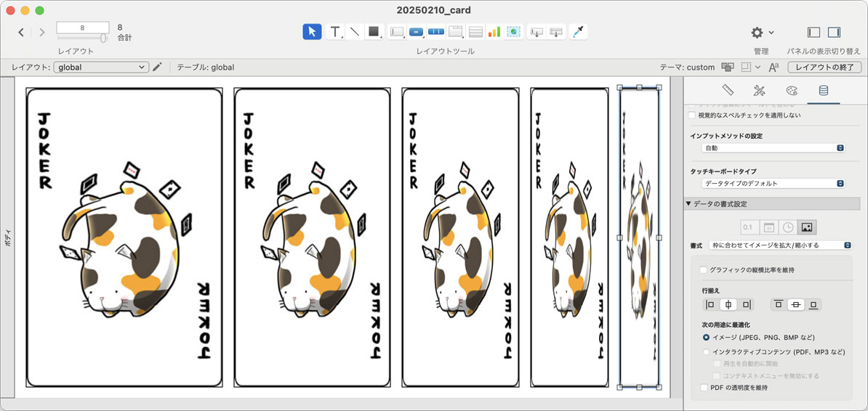Align graphic to the top
This screenshot has height=411, width=868.
[779, 304]
